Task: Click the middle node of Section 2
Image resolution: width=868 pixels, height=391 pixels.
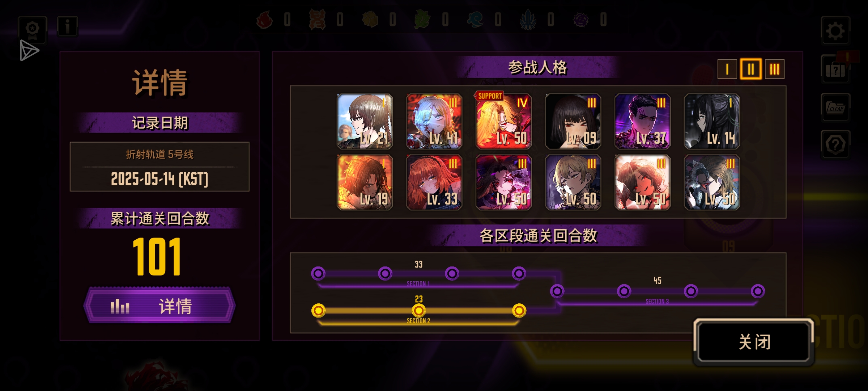Action: 418,310
